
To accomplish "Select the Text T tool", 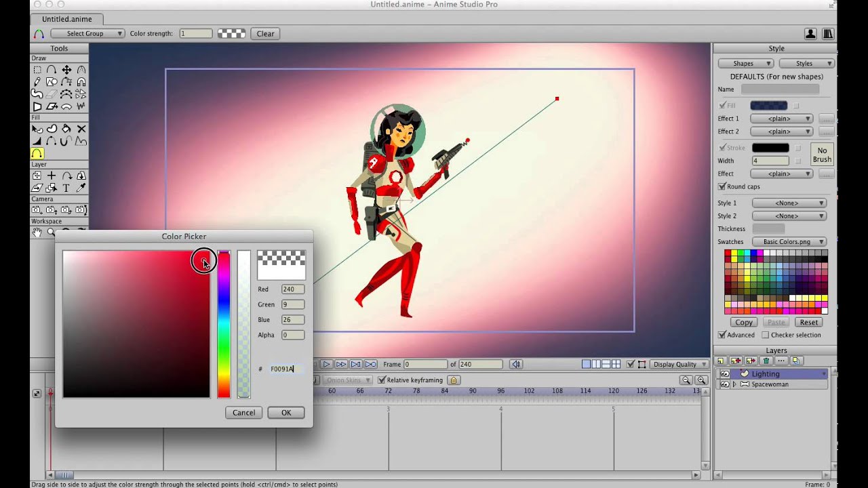I will [x=66, y=188].
